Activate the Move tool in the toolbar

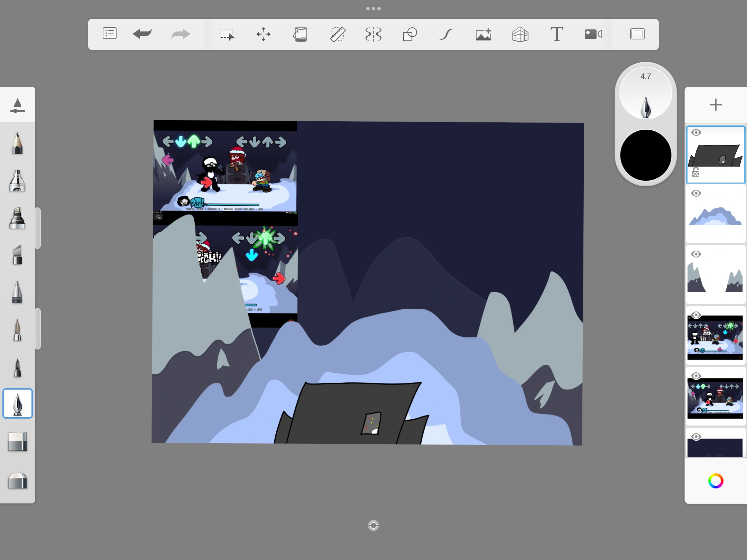coord(264,34)
